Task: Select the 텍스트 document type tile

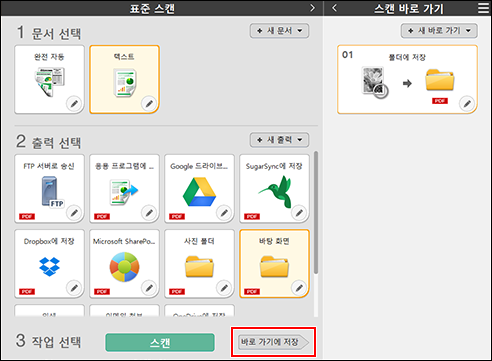Action: [124, 79]
